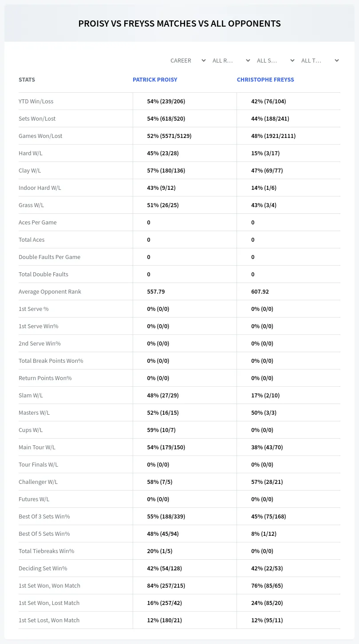The height and width of the screenshot is (644, 359).
Task: Open Patrick Proisy's player profile link
Action: pyautogui.click(x=155, y=80)
